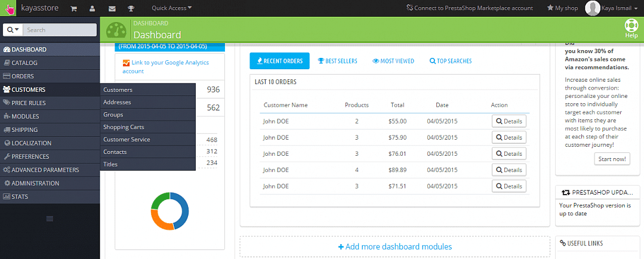Image resolution: width=644 pixels, height=259 pixels.
Task: Expand the Quick Access dropdown
Action: click(x=172, y=8)
